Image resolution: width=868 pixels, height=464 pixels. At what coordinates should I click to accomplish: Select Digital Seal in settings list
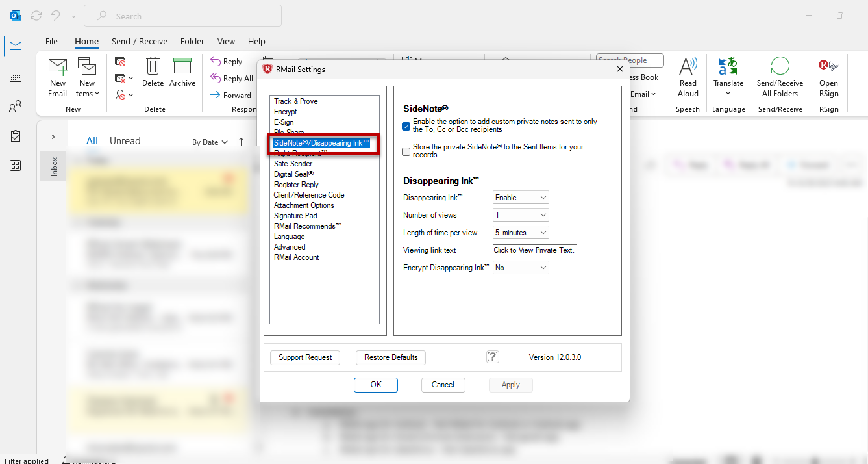(x=293, y=174)
